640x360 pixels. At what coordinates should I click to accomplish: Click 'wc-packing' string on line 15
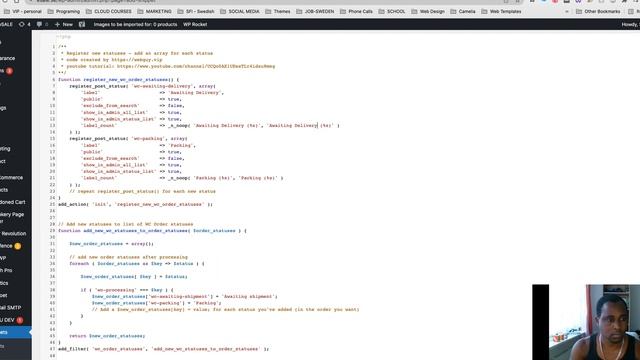[148, 138]
